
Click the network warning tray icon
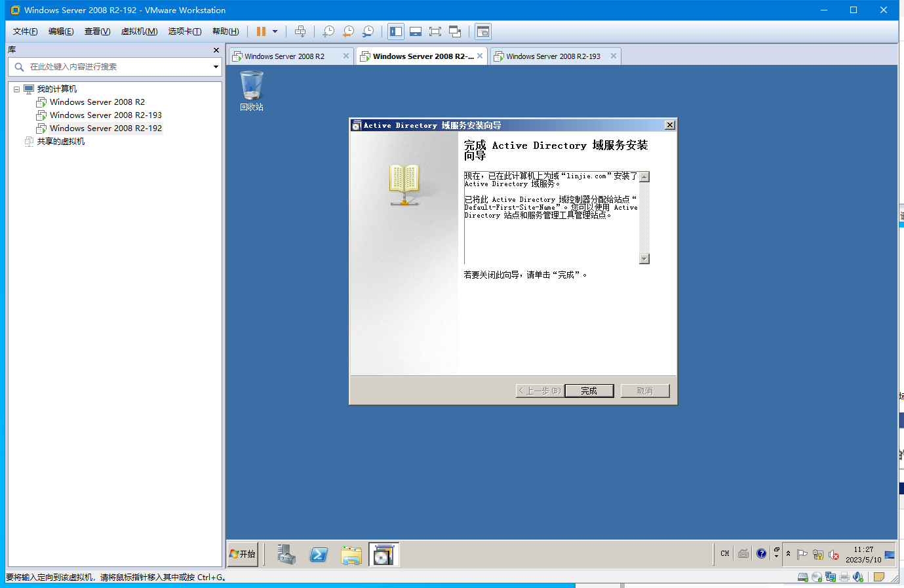coord(817,555)
